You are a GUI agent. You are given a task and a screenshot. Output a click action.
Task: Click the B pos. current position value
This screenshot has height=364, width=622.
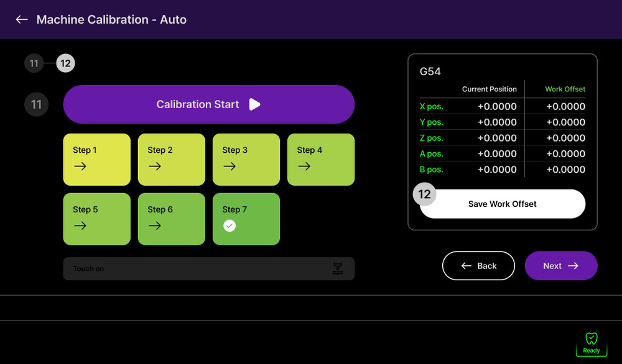[x=497, y=170]
